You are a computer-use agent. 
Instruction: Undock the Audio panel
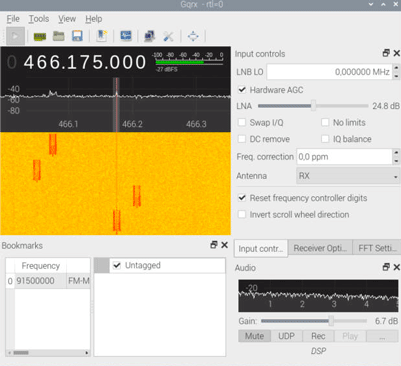386,267
